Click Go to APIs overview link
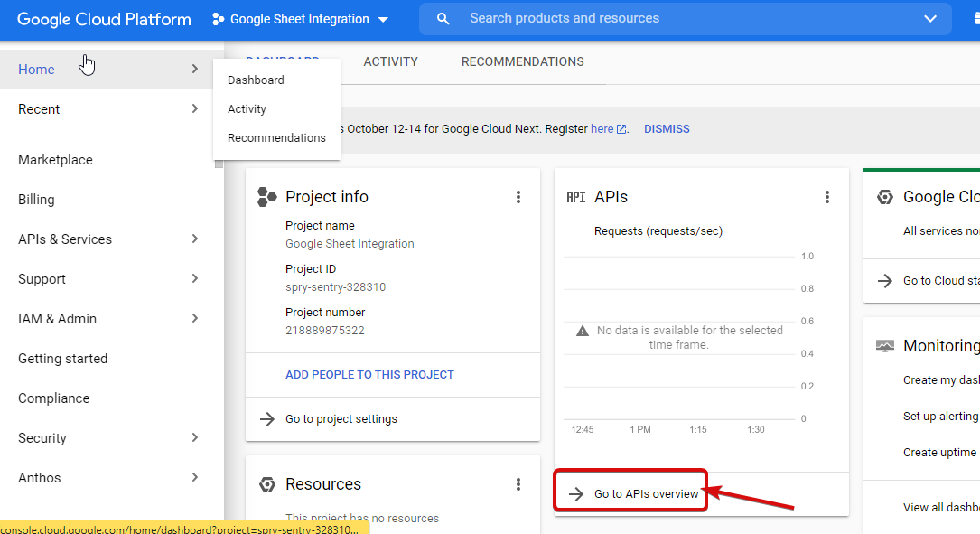980x534 pixels. 646,494
